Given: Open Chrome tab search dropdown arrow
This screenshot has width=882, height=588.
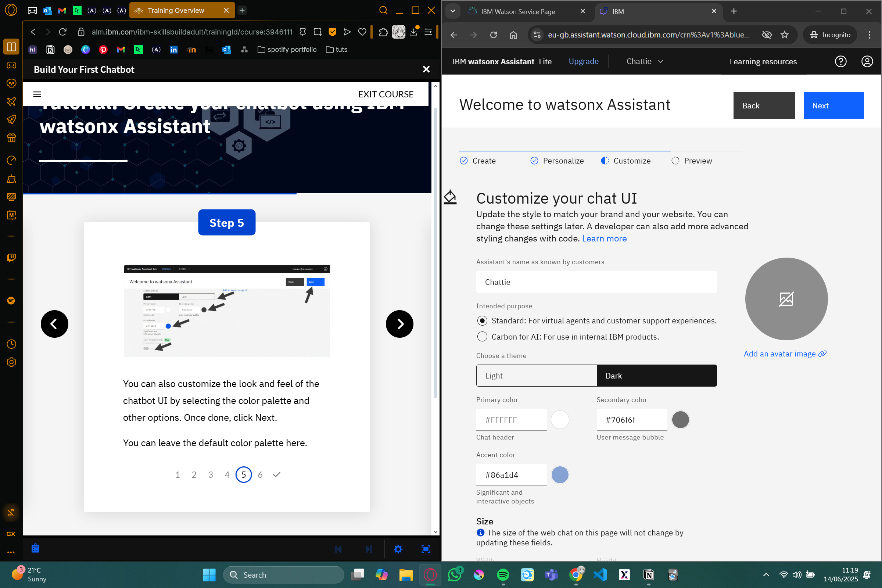Looking at the screenshot, I should tap(453, 11).
